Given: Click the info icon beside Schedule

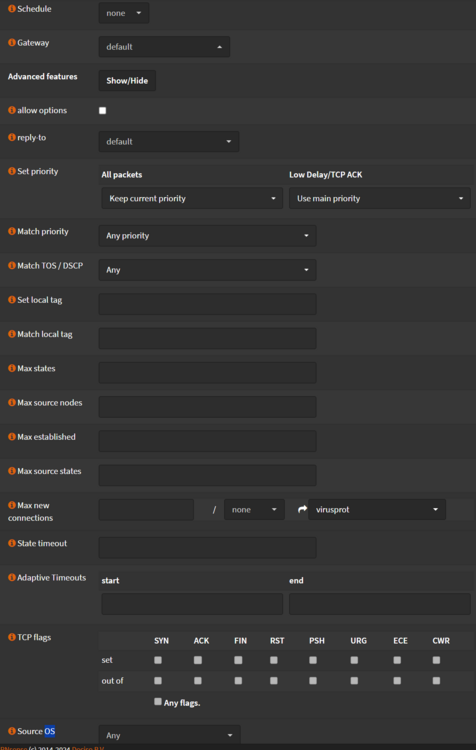Looking at the screenshot, I should (x=12, y=9).
